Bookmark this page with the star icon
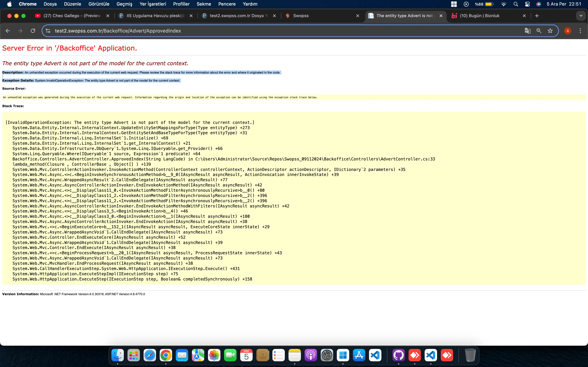Image resolution: width=588 pixels, height=367 pixels. 550,31
